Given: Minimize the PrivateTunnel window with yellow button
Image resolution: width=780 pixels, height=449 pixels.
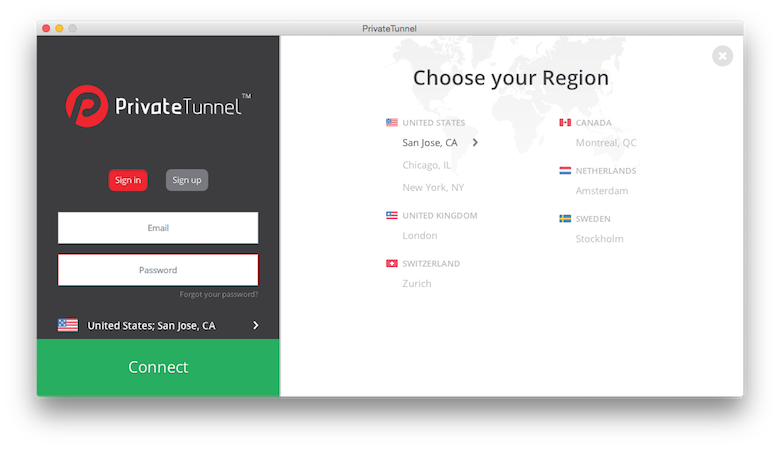Looking at the screenshot, I should [59, 28].
